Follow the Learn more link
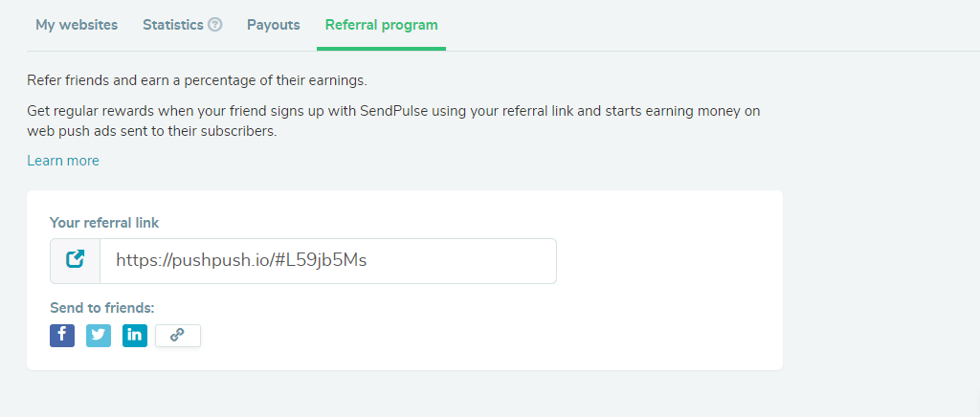Screen dimensions: 980x417 (x=63, y=161)
